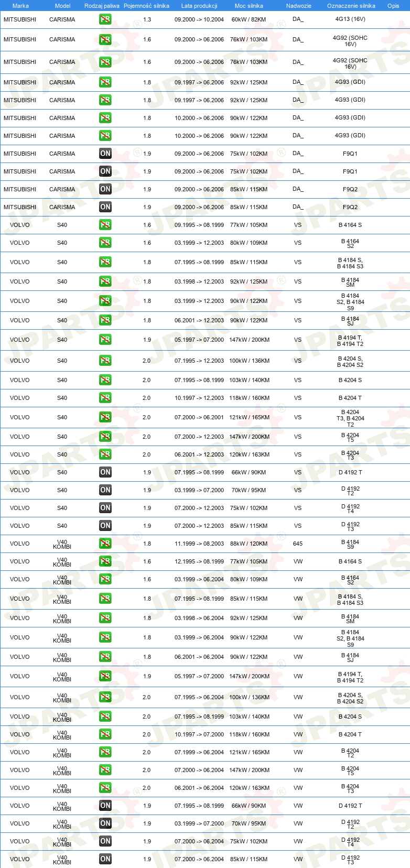Click PB icon in V40 Kombi 88kW / 120KM row
The width and height of the screenshot is (410, 868).
pyautogui.click(x=105, y=544)
